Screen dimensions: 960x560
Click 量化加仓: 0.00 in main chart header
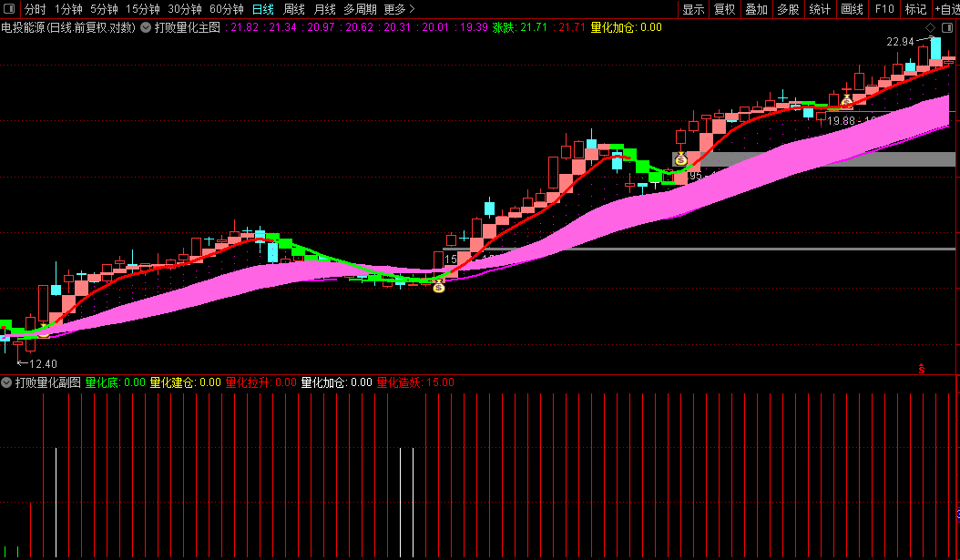(627, 27)
